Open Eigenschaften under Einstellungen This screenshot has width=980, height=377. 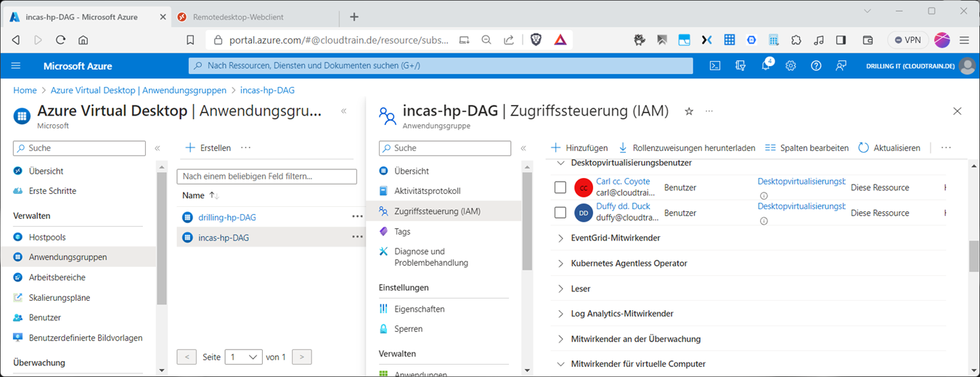coord(420,309)
